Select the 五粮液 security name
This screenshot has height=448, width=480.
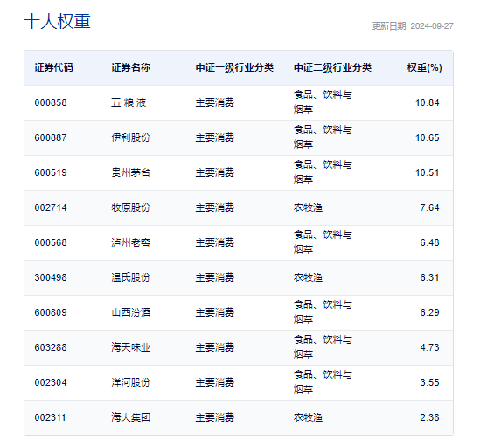(x=129, y=102)
